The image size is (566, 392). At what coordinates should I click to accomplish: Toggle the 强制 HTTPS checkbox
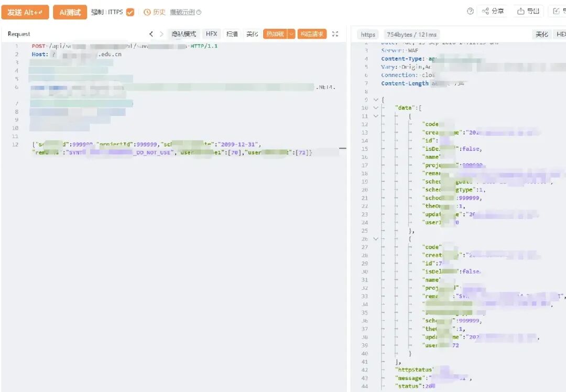click(x=130, y=12)
